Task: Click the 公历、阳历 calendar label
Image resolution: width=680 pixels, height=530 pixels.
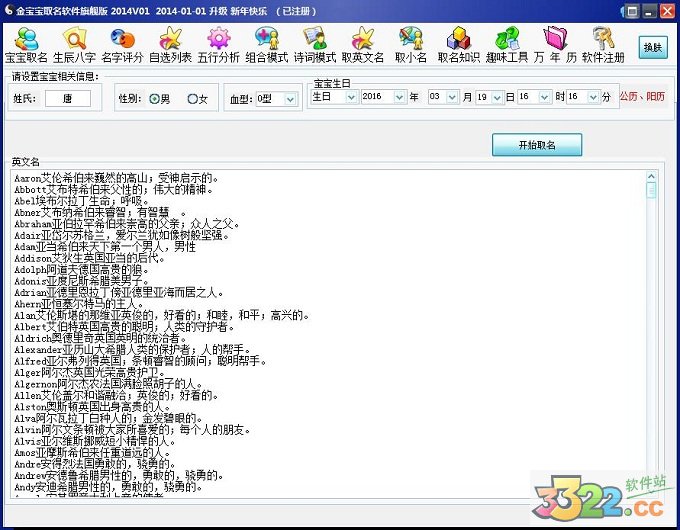Action: [642, 96]
